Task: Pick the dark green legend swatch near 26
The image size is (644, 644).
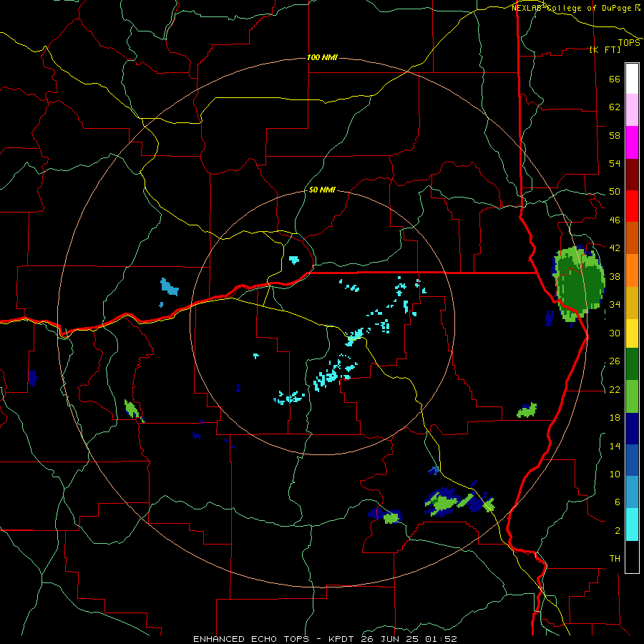Action: click(x=632, y=364)
